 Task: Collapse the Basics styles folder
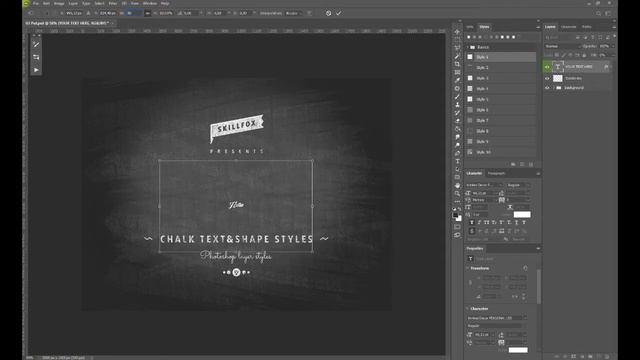click(x=468, y=47)
